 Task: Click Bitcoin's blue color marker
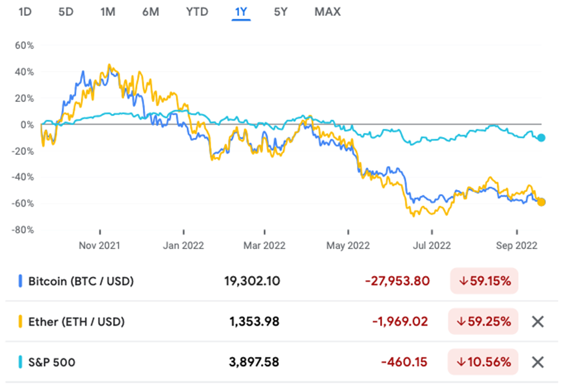pyautogui.click(x=21, y=281)
